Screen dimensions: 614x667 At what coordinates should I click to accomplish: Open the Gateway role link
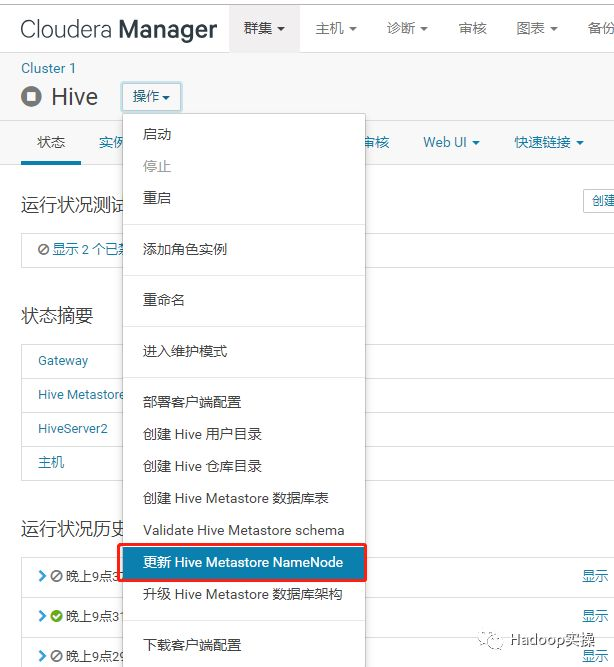tap(63, 361)
